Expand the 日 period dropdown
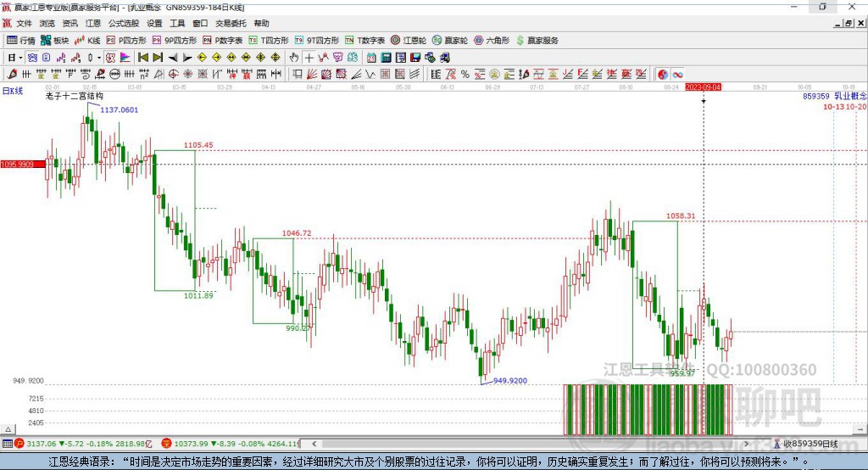Image resolution: width=868 pixels, height=470 pixels. (20, 58)
